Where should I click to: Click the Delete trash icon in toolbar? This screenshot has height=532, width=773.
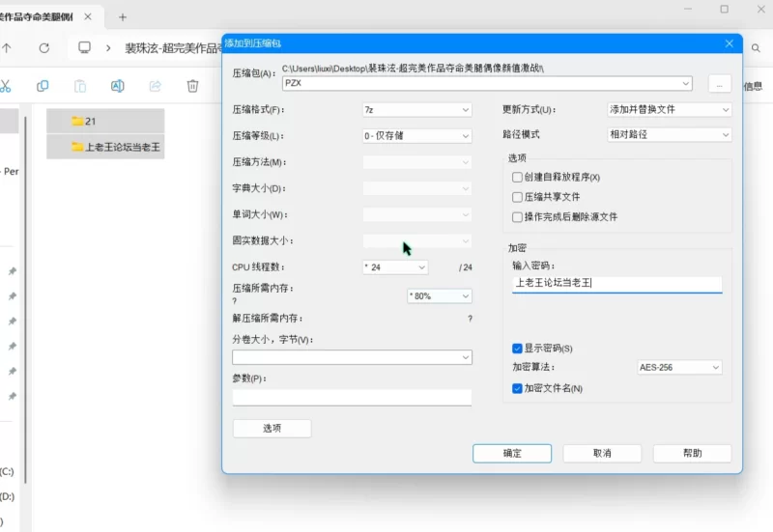[x=192, y=86]
